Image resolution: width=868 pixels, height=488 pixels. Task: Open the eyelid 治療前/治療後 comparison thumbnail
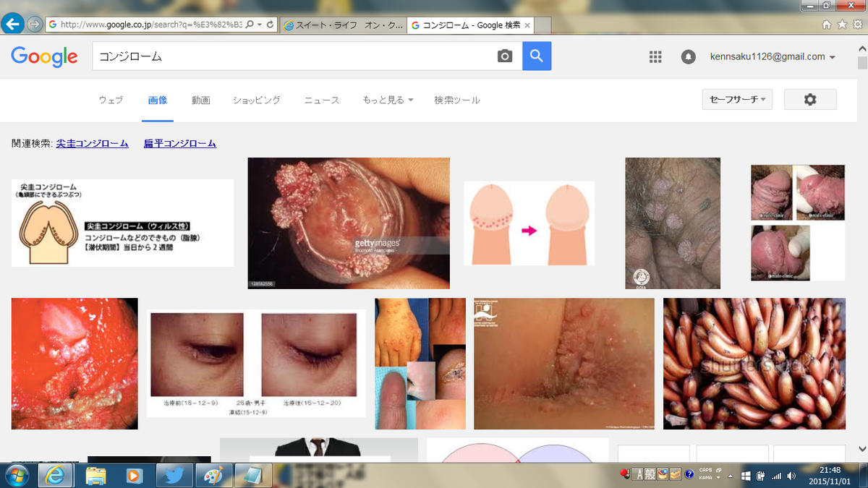click(x=256, y=364)
